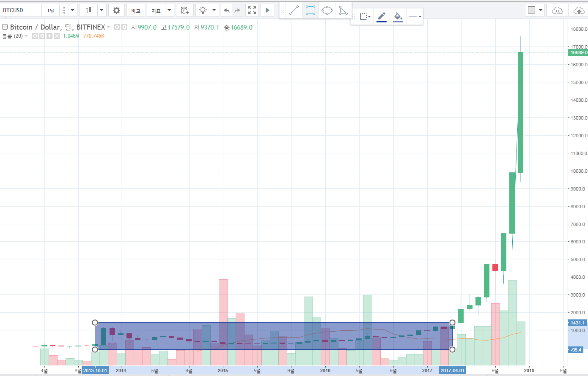
Task: Open 볼륨 volume indicator settings gear
Action: [x=42, y=36]
